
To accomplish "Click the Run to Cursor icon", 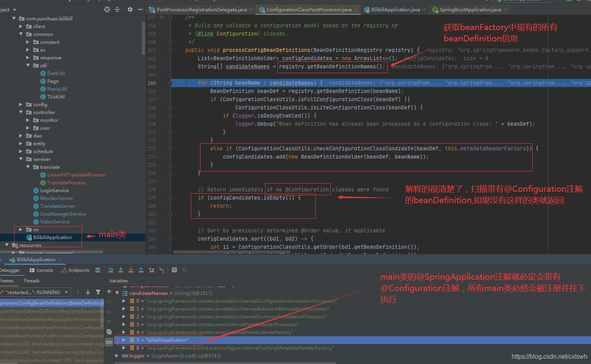I will pyautogui.click(x=161, y=270).
